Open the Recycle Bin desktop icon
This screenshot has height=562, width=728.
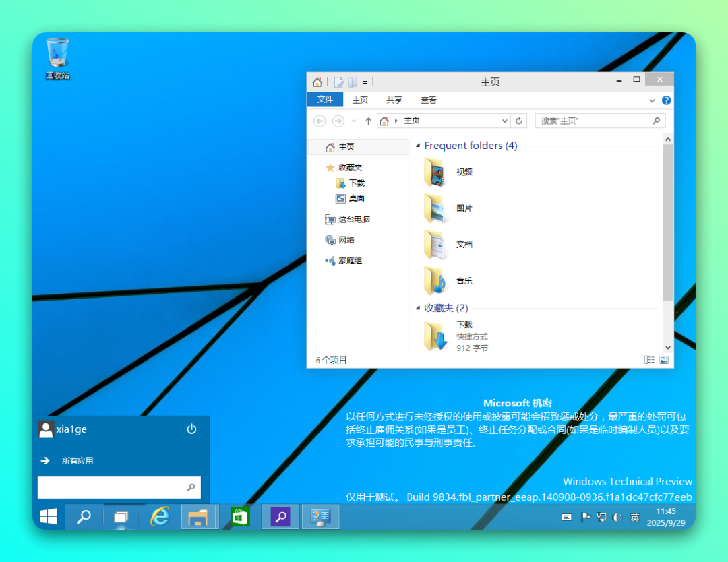click(57, 55)
